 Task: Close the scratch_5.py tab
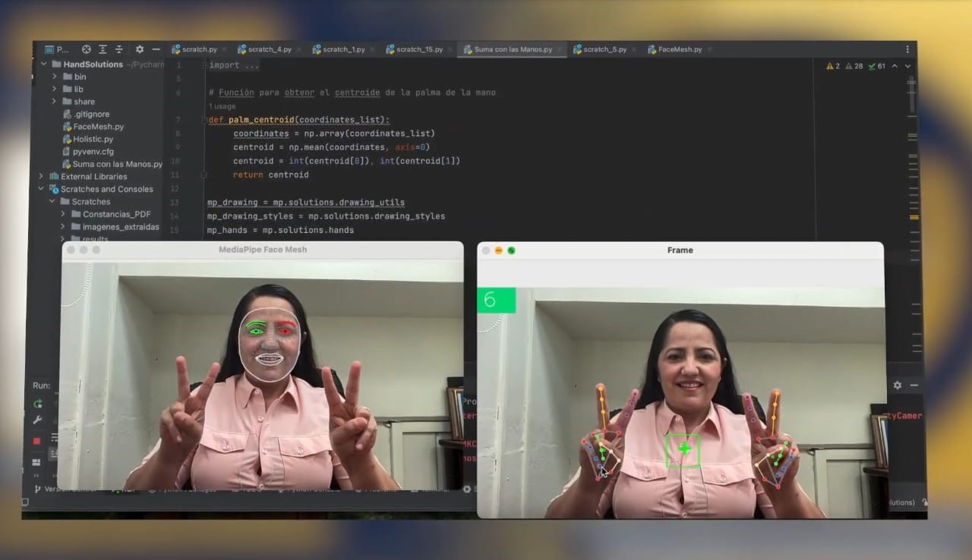pyautogui.click(x=633, y=49)
